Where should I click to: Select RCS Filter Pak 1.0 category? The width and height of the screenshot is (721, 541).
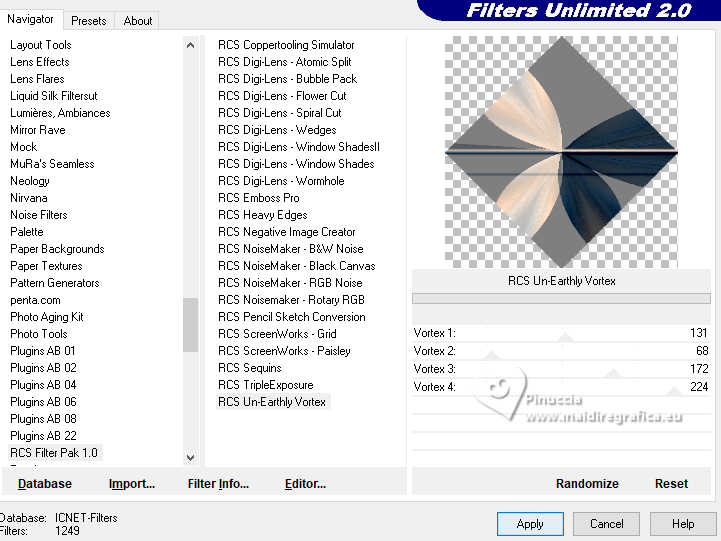pyautogui.click(x=54, y=453)
